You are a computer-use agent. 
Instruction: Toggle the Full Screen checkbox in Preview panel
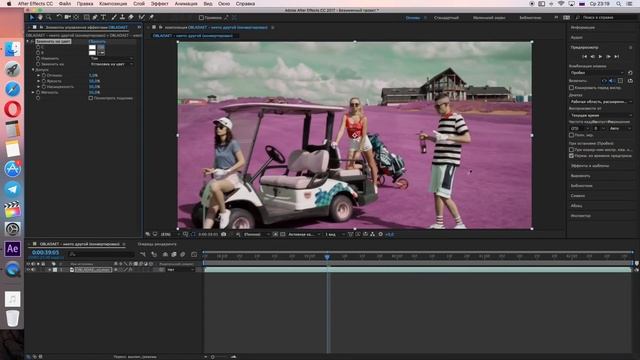pyautogui.click(x=571, y=135)
